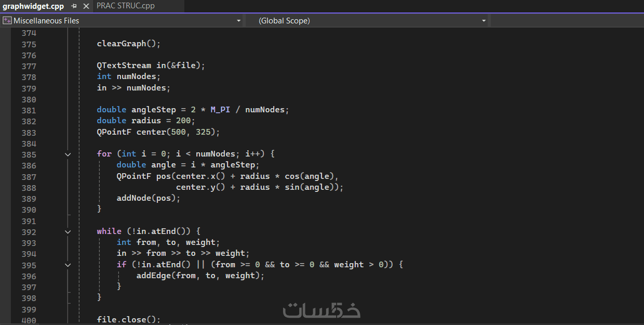Click 'int numNodes;' declaration
The image size is (644, 325).
129,76
